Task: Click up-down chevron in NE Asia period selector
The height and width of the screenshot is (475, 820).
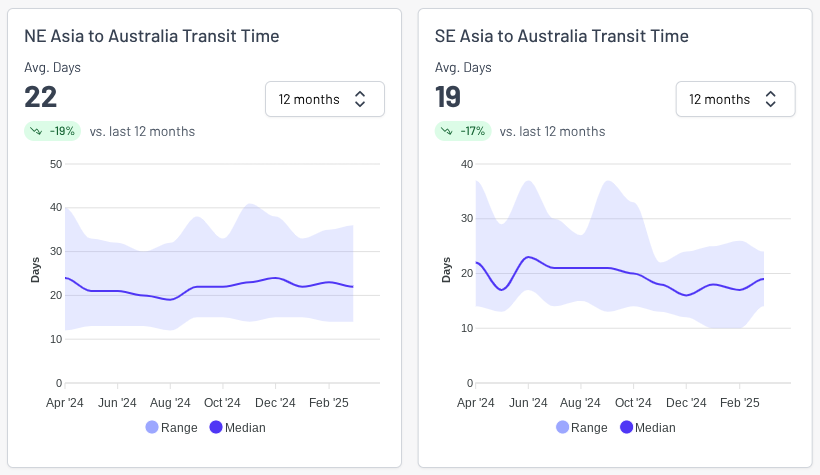Action: (x=360, y=99)
